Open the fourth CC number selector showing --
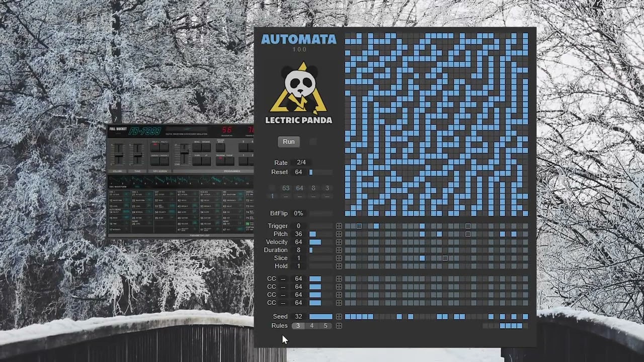The image size is (644, 362). pos(283,303)
